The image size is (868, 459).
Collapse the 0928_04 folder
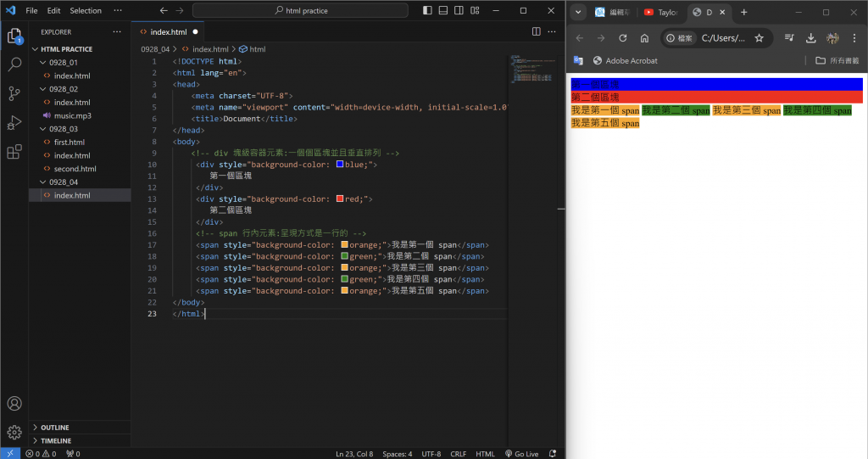coord(63,182)
